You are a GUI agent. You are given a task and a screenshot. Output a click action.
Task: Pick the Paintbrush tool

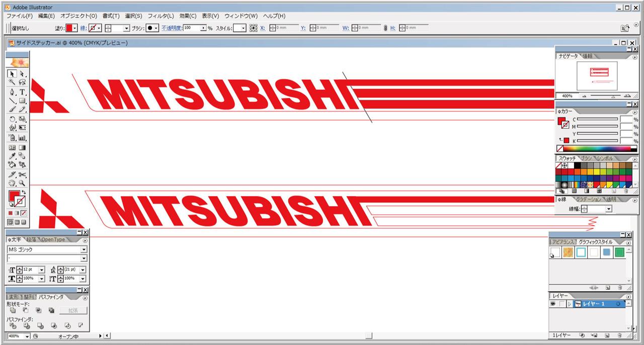[x=13, y=109]
